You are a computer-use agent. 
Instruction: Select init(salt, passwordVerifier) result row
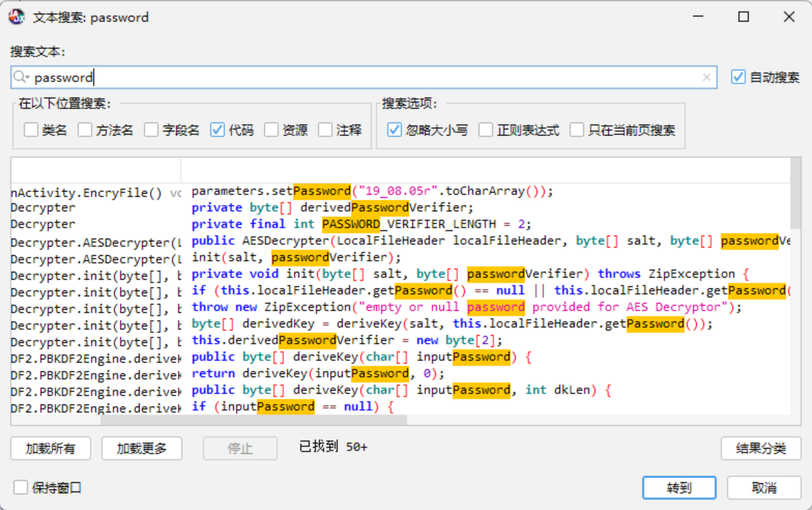[x=400, y=258]
